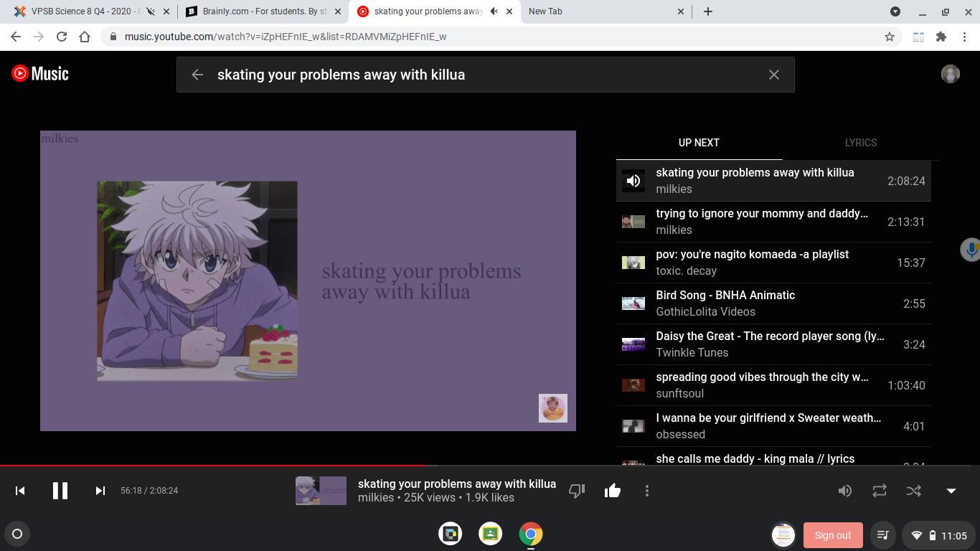Open the stacked notifications icon in shelf
Screen dimensions: 980x551
(783, 534)
